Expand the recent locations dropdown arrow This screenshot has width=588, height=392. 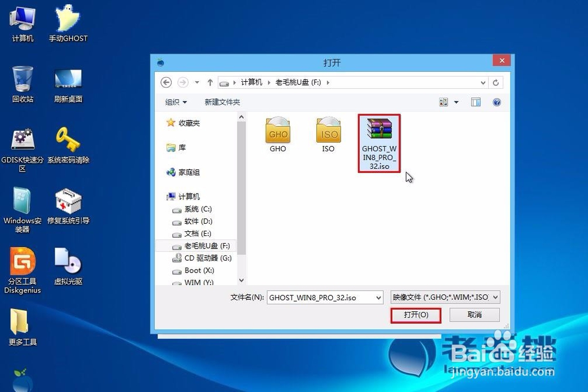coord(197,82)
